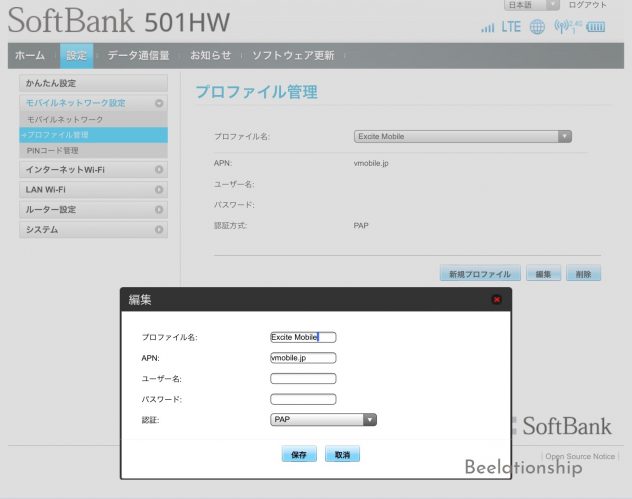Click the vmobile.jp APN value text
632x499 pixels.
[371, 163]
